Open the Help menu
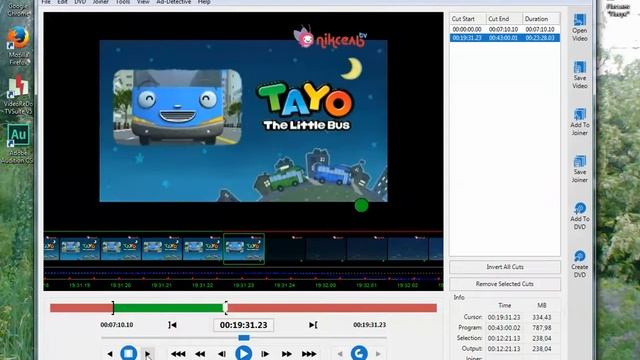Screen dimensions: 640x360 tap(204, 2)
